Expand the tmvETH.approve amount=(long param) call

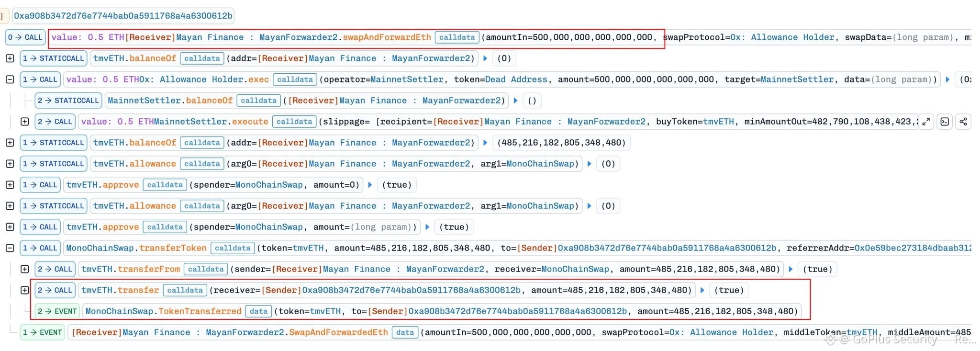pyautogui.click(x=10, y=227)
